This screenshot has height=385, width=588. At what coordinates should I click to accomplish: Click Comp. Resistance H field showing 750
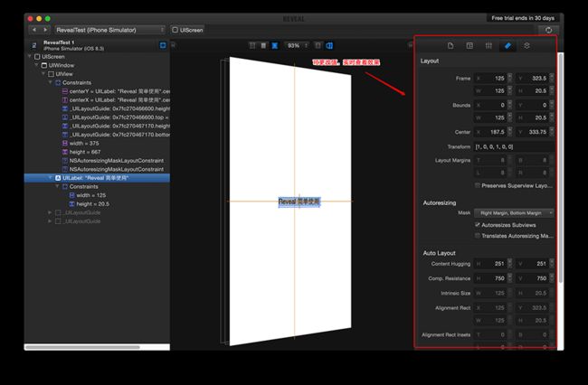pos(490,278)
